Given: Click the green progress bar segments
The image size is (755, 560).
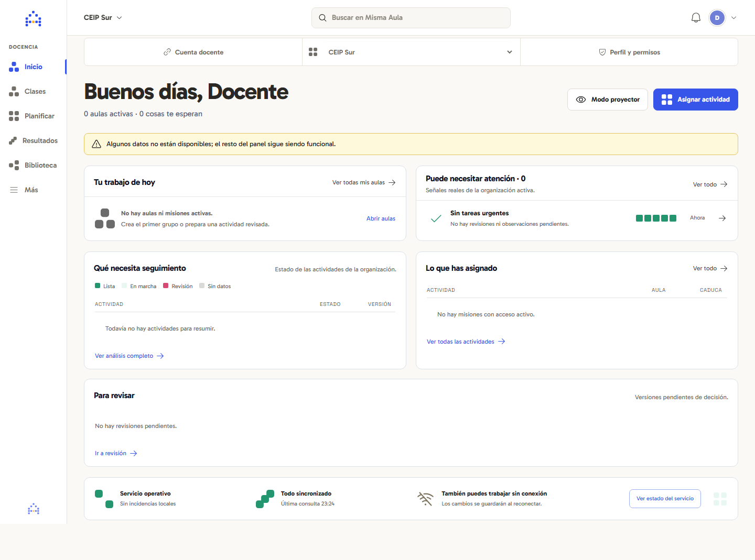Looking at the screenshot, I should pos(656,218).
